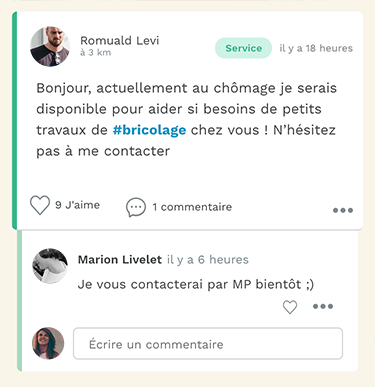
Task: Like Romuald Levi's post with the heart icon
Action: (x=40, y=205)
